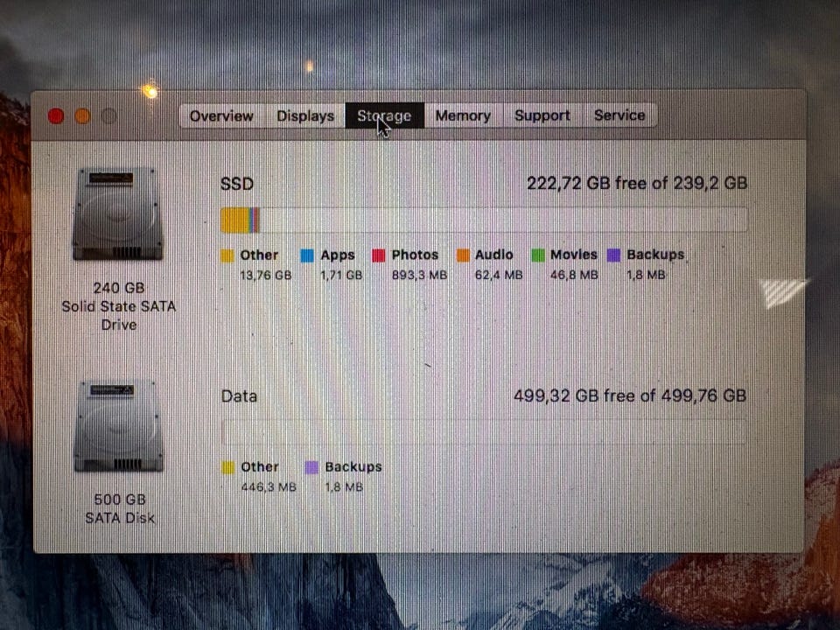The image size is (840, 630).
Task: Click the 240 GB Solid State drive icon
Action: [118, 214]
